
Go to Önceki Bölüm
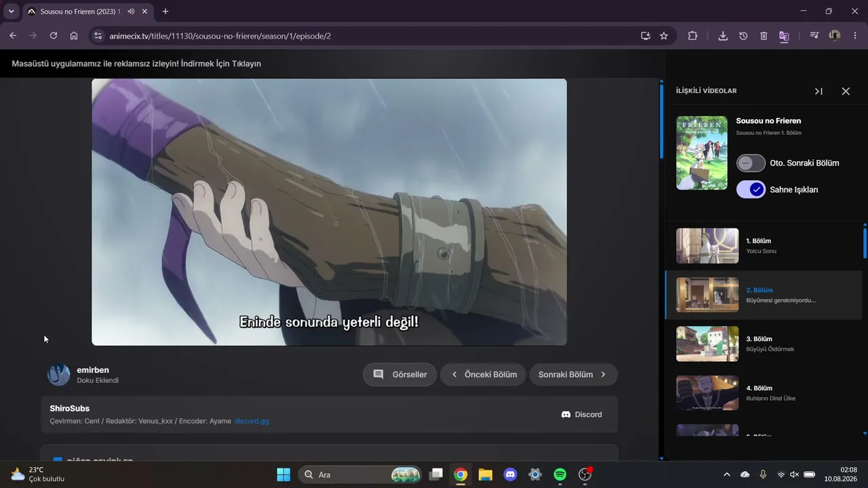pos(483,375)
